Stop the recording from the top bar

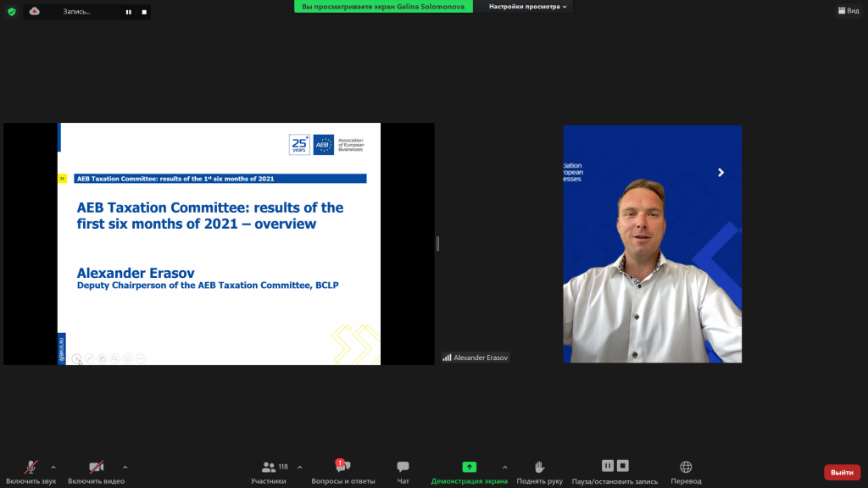144,12
